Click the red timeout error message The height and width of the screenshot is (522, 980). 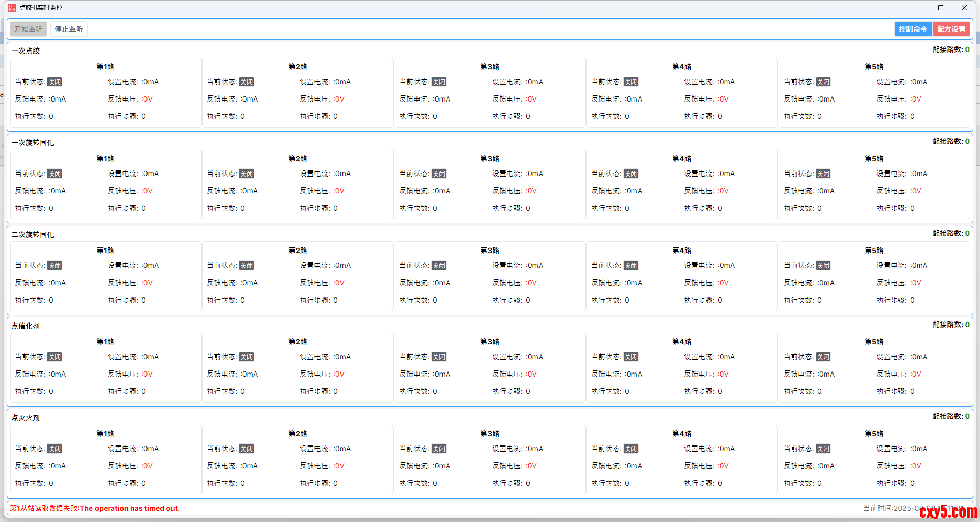95,508
